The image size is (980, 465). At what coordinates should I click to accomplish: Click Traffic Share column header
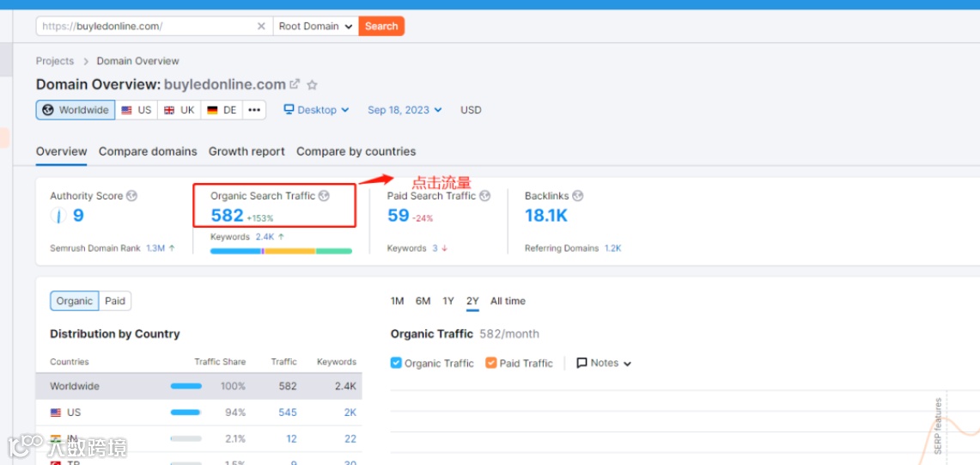pos(220,362)
